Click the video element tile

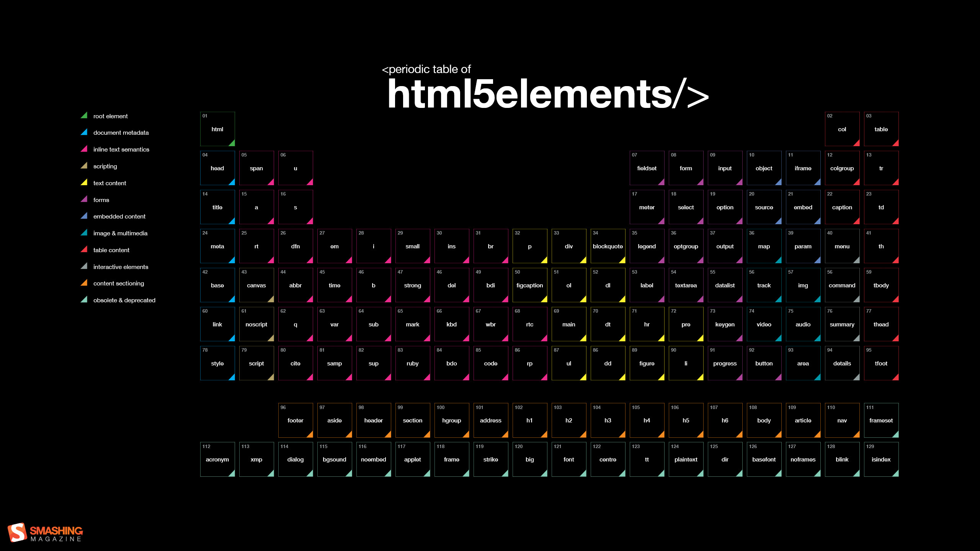(763, 324)
